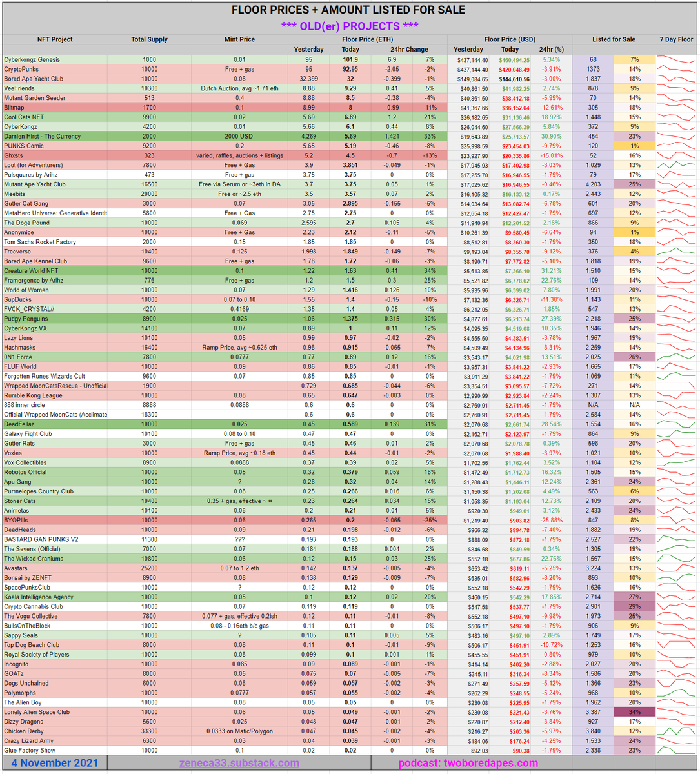Screen dimensions: 700x774
Task: Click Crypto Cannabis Club listed '29%' cell
Action: click(635, 606)
